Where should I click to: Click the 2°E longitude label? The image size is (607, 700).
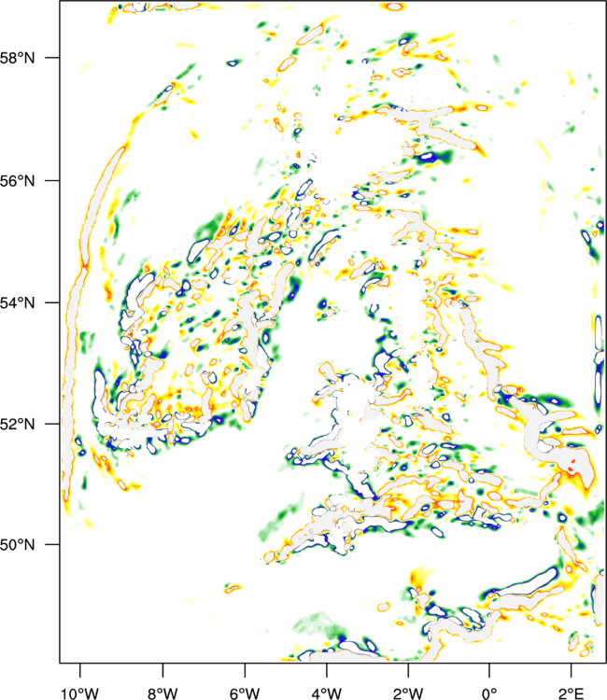point(571,693)
